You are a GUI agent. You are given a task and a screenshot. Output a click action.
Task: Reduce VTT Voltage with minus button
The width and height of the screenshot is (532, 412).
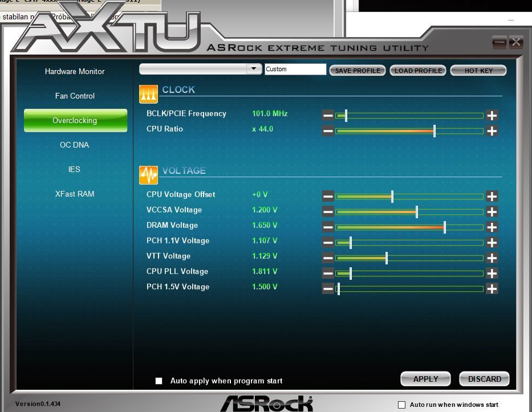pyautogui.click(x=328, y=258)
